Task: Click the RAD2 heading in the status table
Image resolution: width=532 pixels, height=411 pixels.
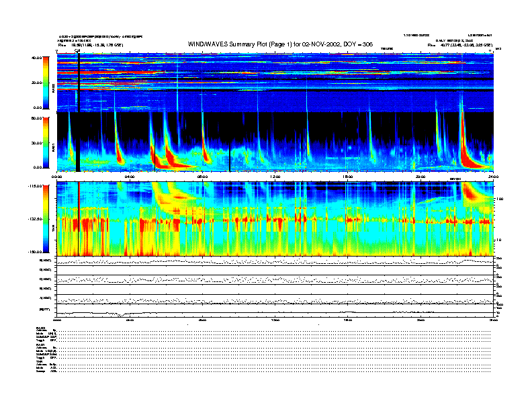Action: (x=41, y=327)
